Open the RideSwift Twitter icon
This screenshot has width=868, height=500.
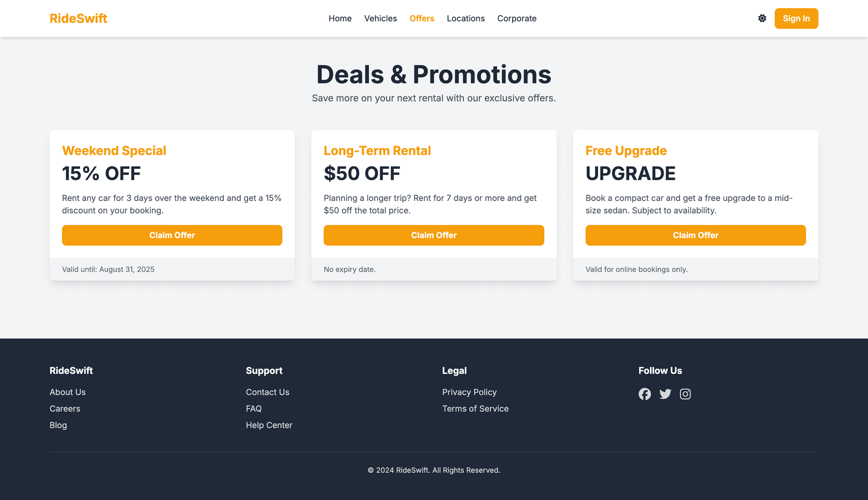click(x=665, y=394)
